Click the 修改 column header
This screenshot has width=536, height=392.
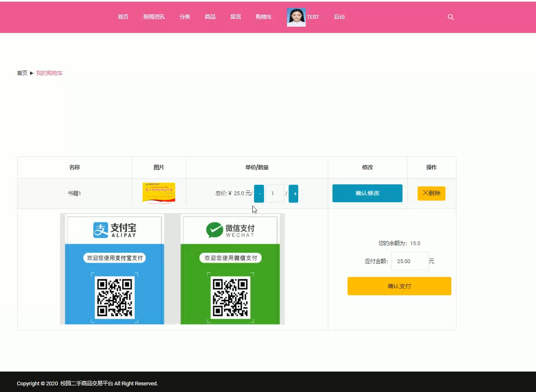click(367, 167)
